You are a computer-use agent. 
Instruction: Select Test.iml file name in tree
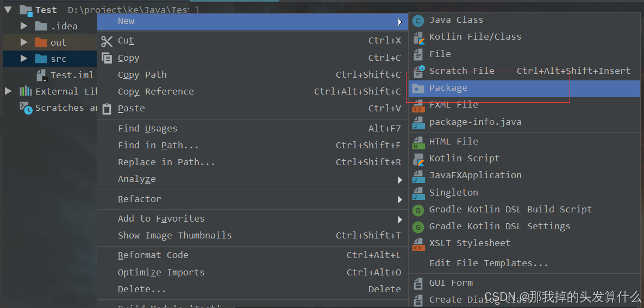[x=72, y=76]
